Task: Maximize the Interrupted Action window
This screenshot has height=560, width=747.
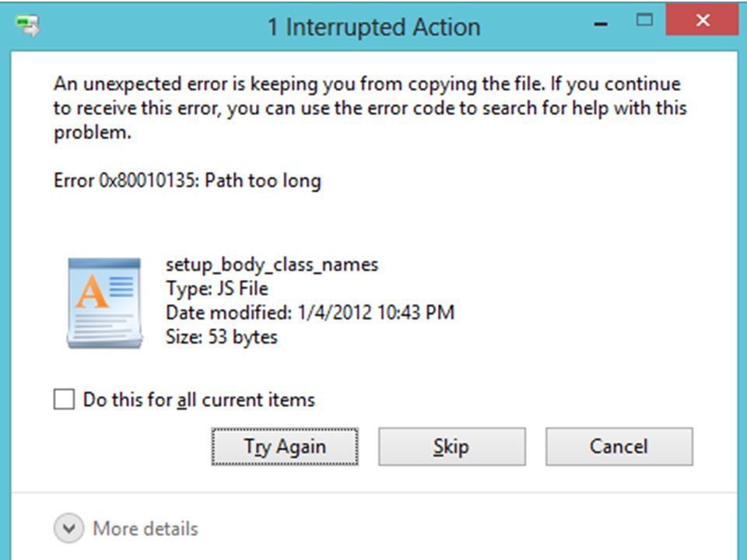Action: [644, 20]
